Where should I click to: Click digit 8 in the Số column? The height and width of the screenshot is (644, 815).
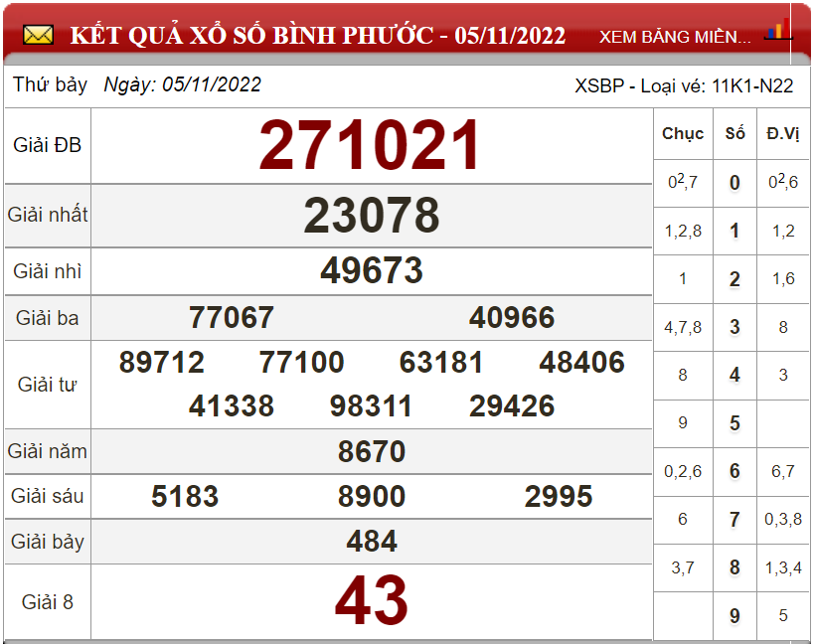(x=734, y=567)
